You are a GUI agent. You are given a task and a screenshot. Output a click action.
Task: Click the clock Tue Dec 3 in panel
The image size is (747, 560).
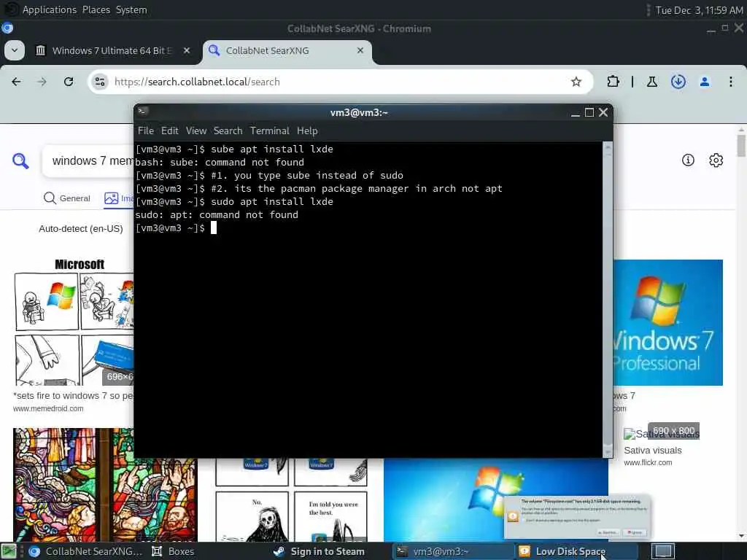pos(699,10)
